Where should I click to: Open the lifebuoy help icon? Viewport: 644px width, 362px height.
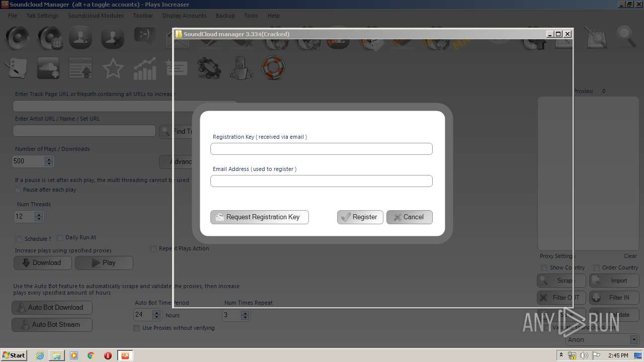pos(273,67)
